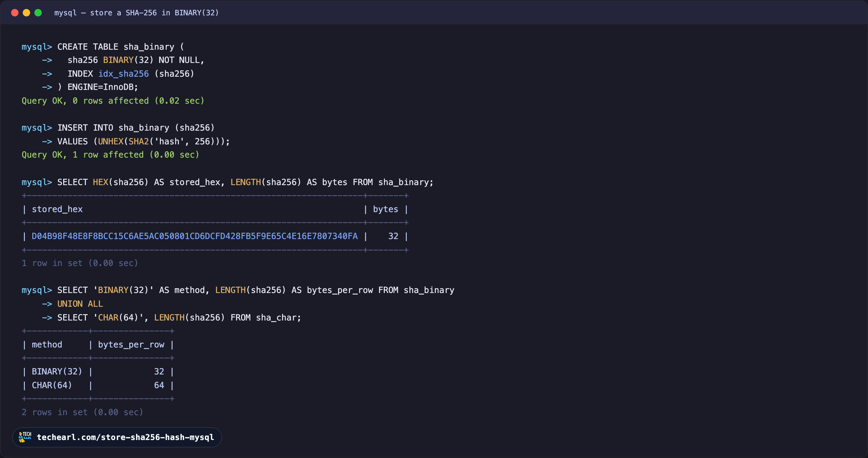Click the green maximize window button
This screenshot has height=458, width=868.
coord(38,13)
